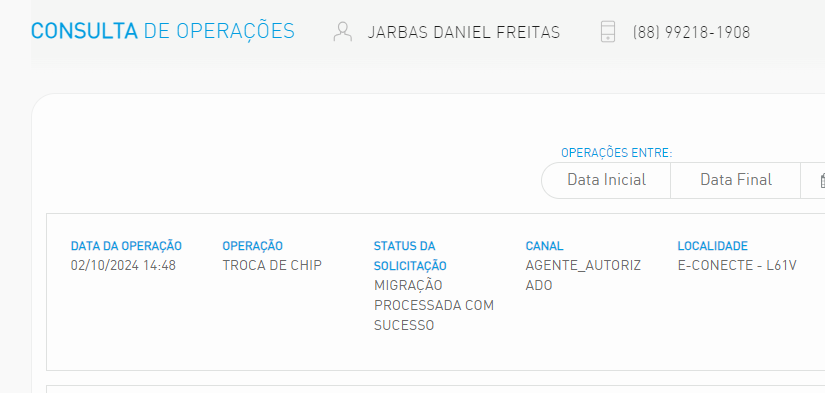
Task: Focus the Data Final date field
Action: pos(736,180)
